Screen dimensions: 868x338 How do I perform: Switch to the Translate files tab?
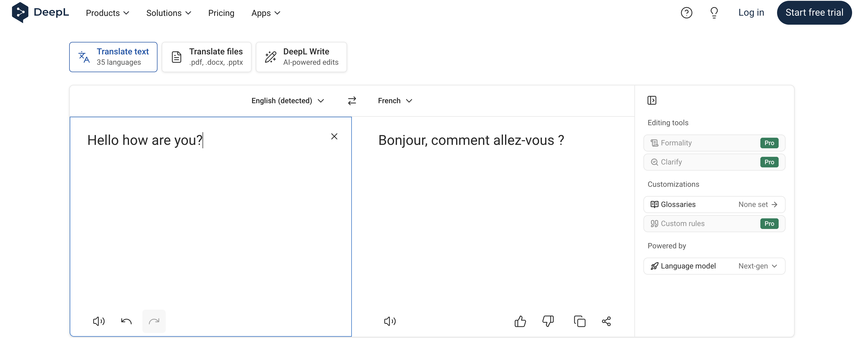[207, 57]
